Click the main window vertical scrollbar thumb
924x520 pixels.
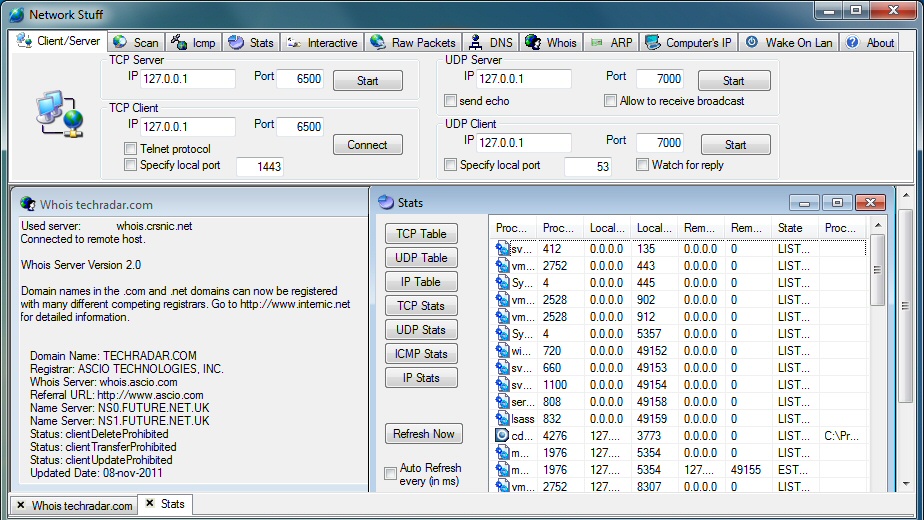(x=905, y=305)
